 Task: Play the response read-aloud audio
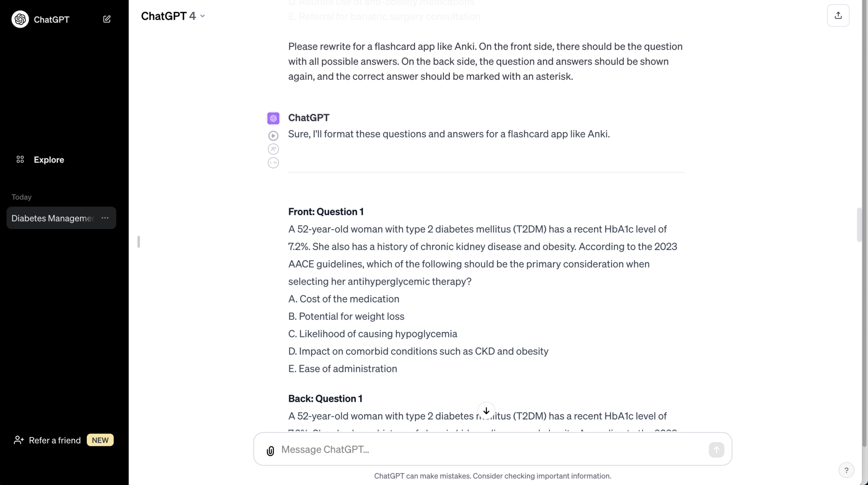click(273, 136)
